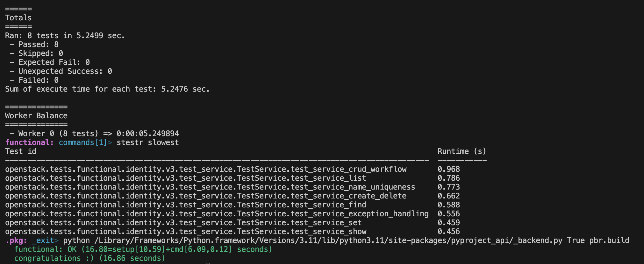Click the test_service_list test id
The height and width of the screenshot is (264, 644).
click(186, 178)
